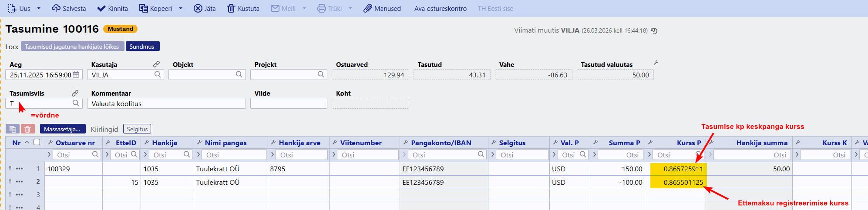The height and width of the screenshot is (210, 868).
Task: Click the copy rows icon above the table
Action: (x=13, y=129)
